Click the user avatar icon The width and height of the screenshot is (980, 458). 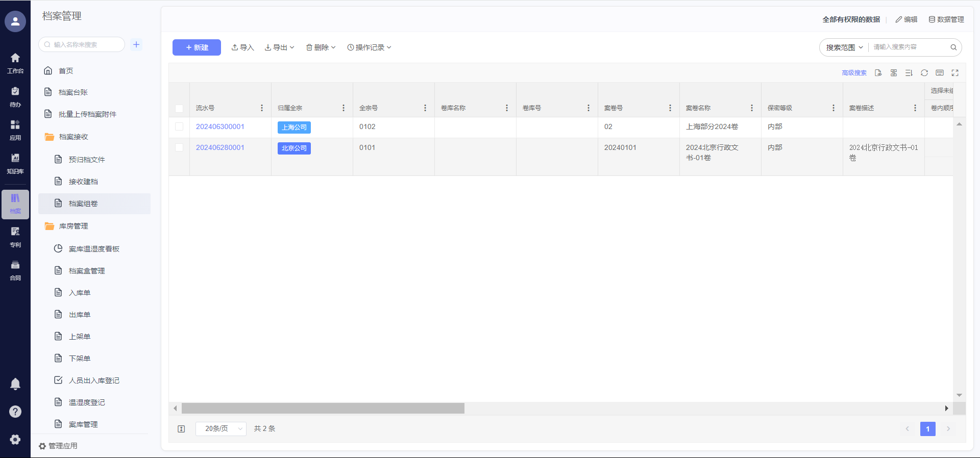pyautogui.click(x=15, y=21)
